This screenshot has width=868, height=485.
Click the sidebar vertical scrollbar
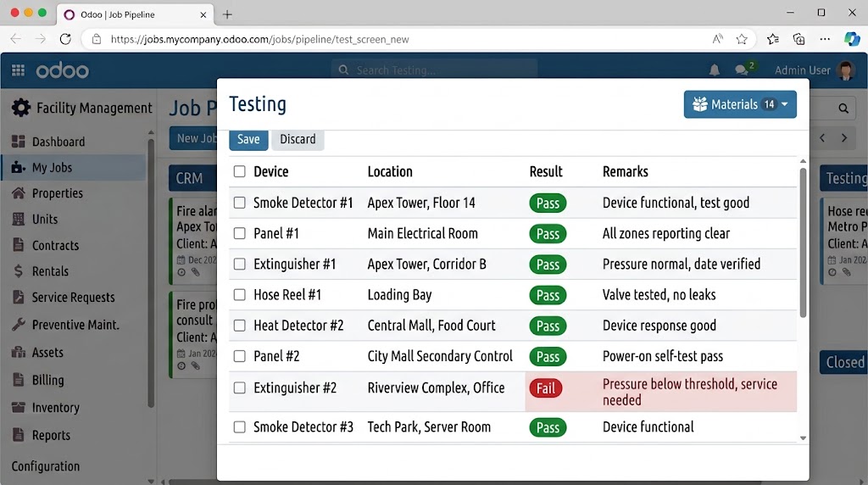pyautogui.click(x=151, y=272)
